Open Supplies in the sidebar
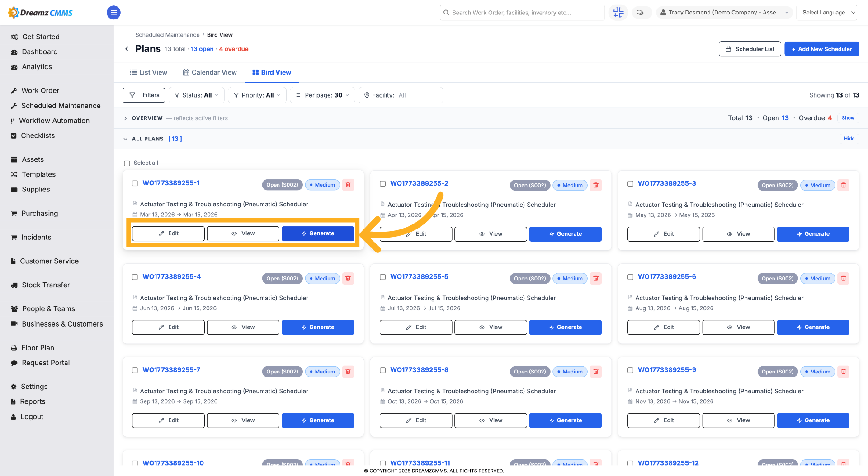 36,189
